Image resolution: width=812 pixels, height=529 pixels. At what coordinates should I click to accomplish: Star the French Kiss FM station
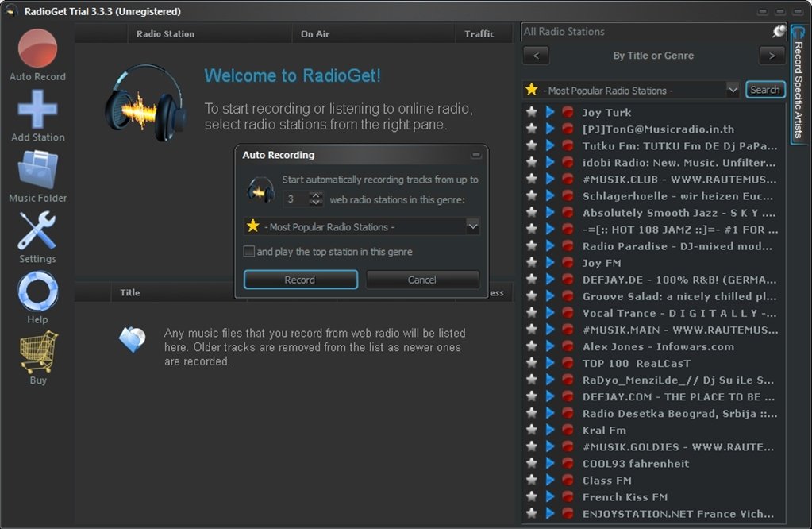[x=531, y=496]
